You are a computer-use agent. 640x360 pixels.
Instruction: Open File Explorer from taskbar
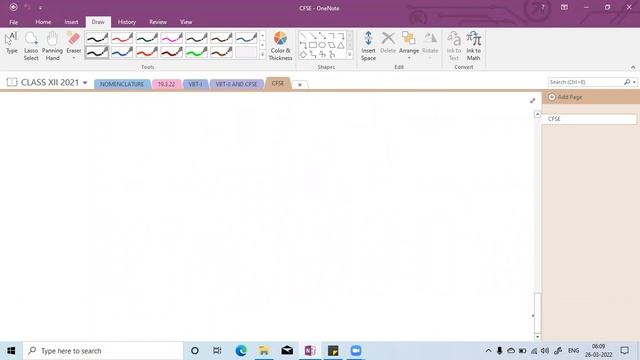264,351
